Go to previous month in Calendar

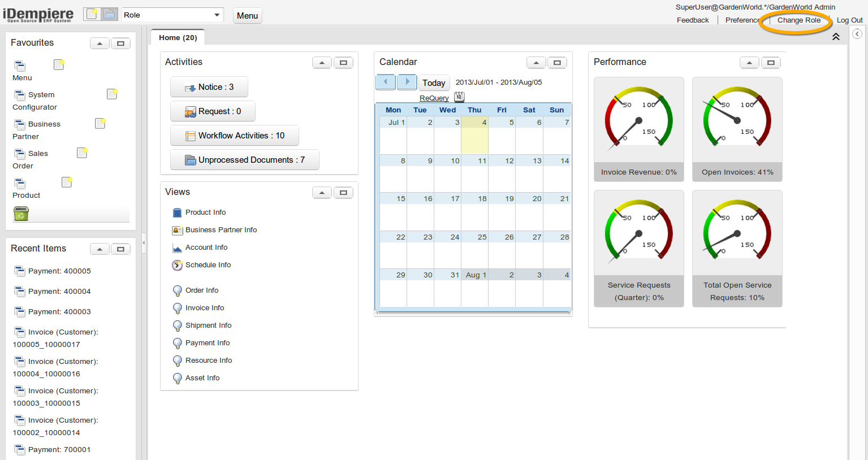click(386, 82)
